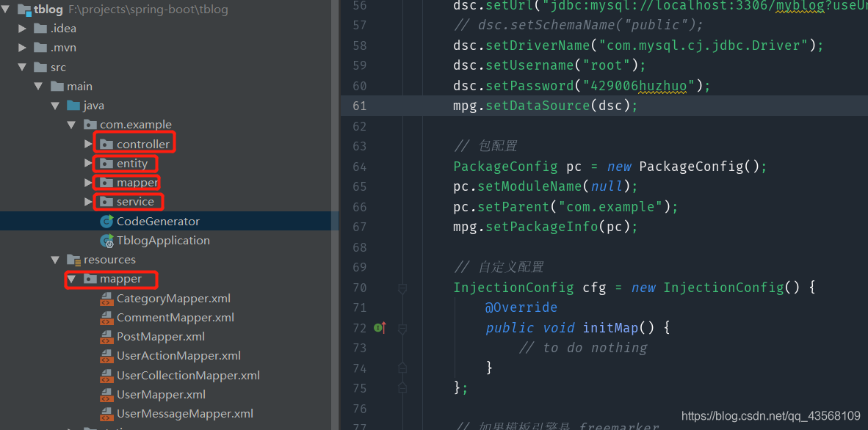Collapse the resources folder arrow
This screenshot has width=868, height=430.
coord(55,260)
